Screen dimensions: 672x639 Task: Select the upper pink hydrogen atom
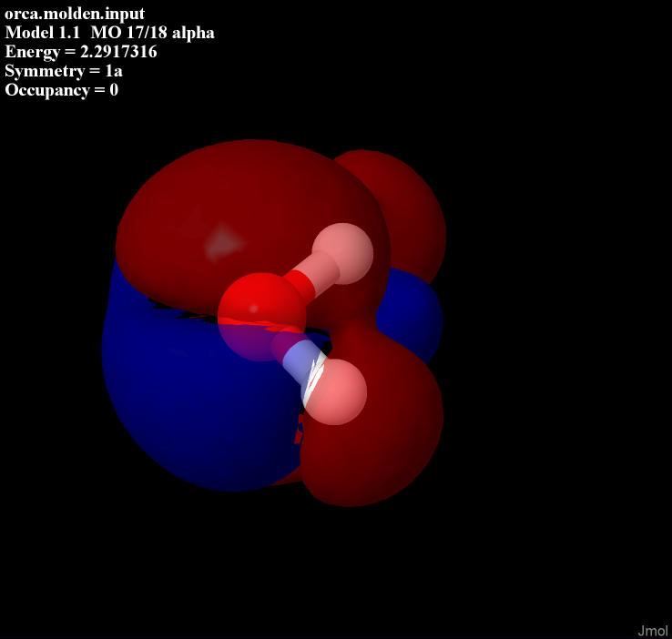pos(342,253)
